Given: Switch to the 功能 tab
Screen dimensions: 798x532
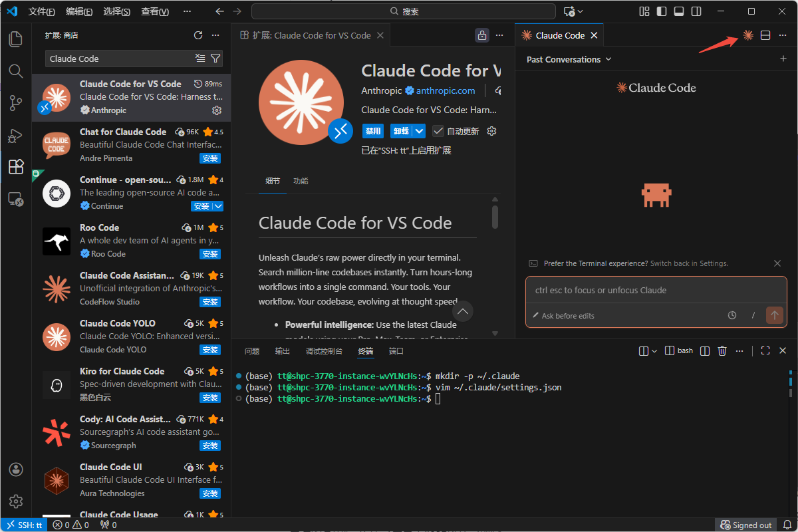Looking at the screenshot, I should coord(301,181).
